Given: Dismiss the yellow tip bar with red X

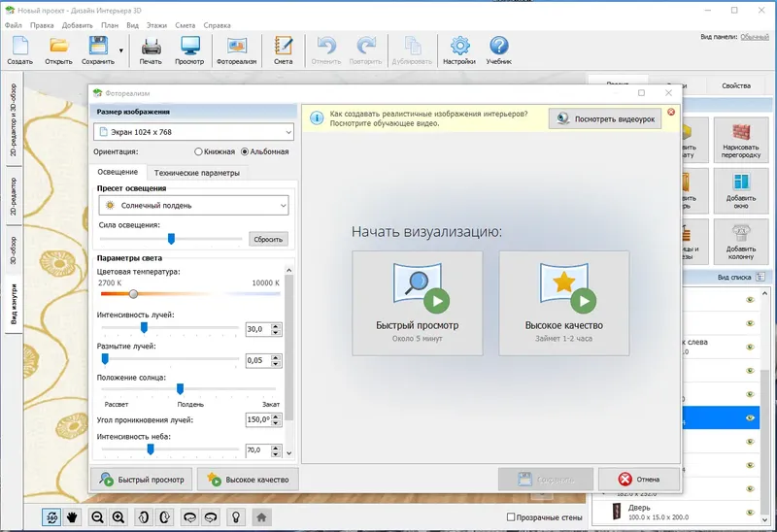Looking at the screenshot, I should [x=671, y=112].
